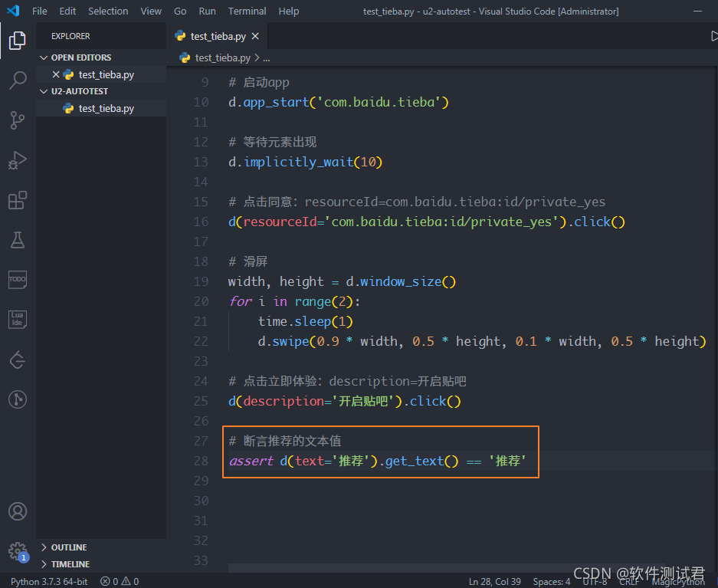Open the Accounts icon

tap(18, 511)
